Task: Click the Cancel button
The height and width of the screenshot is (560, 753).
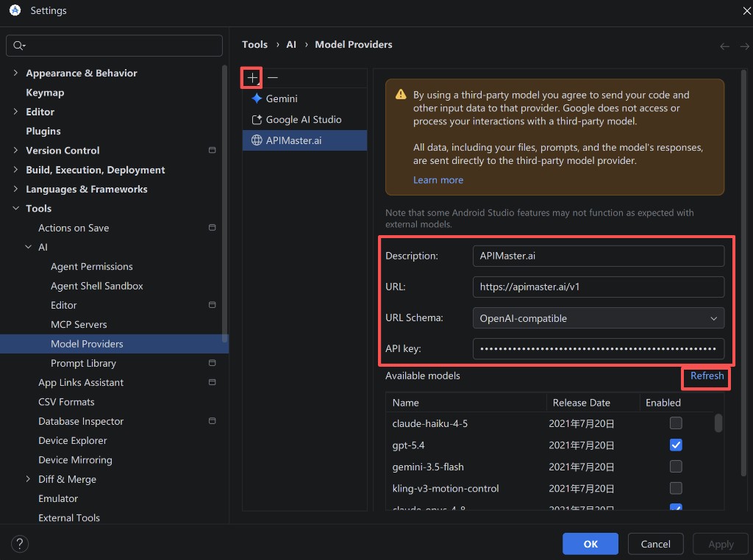Action: click(655, 544)
